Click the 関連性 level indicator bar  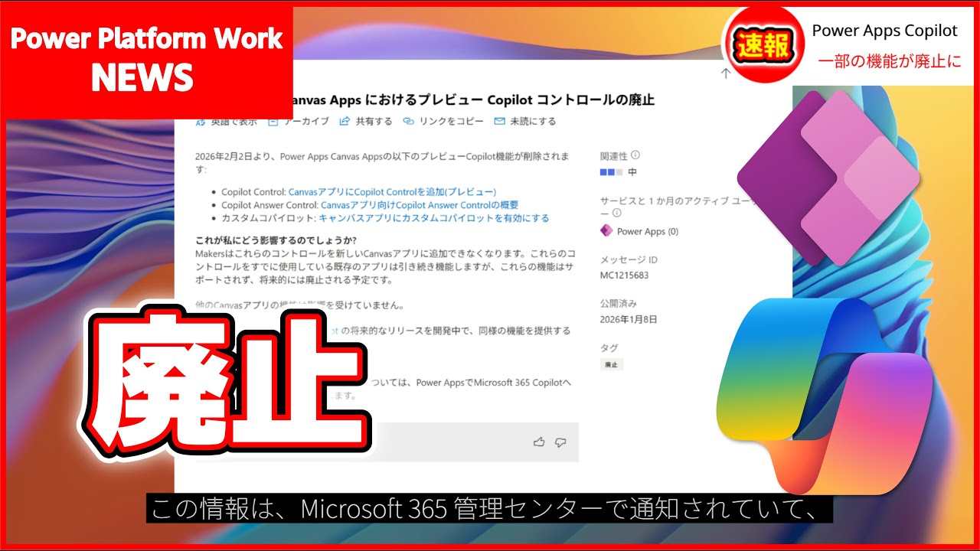[x=612, y=172]
